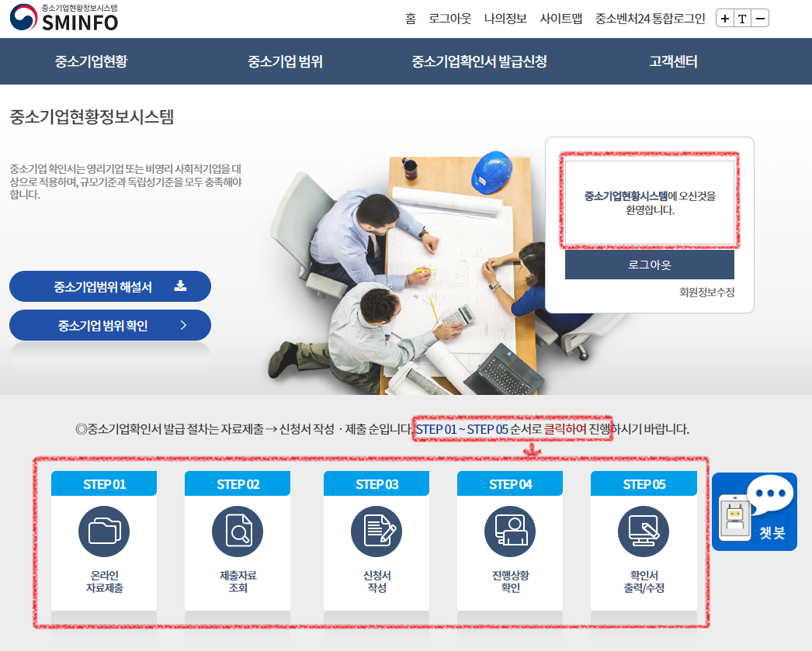
Task: Open the 중소기업 범위 menu
Action: coord(285,61)
